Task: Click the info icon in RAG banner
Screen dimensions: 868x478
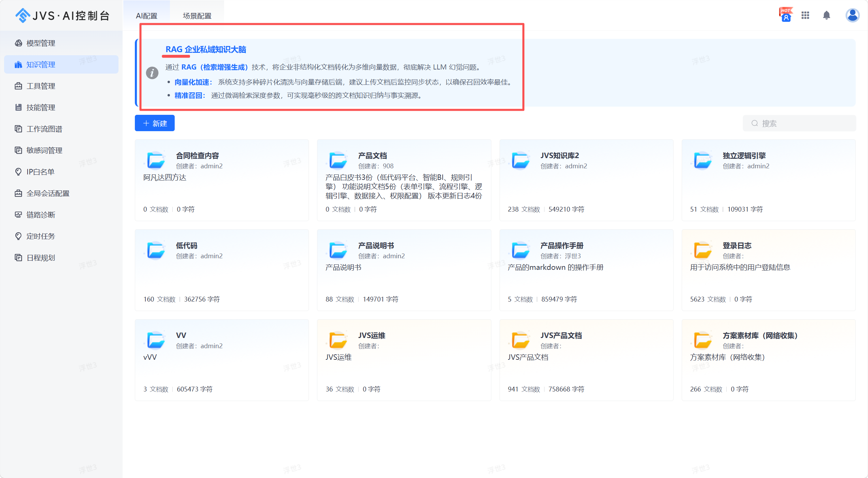Action: point(152,73)
